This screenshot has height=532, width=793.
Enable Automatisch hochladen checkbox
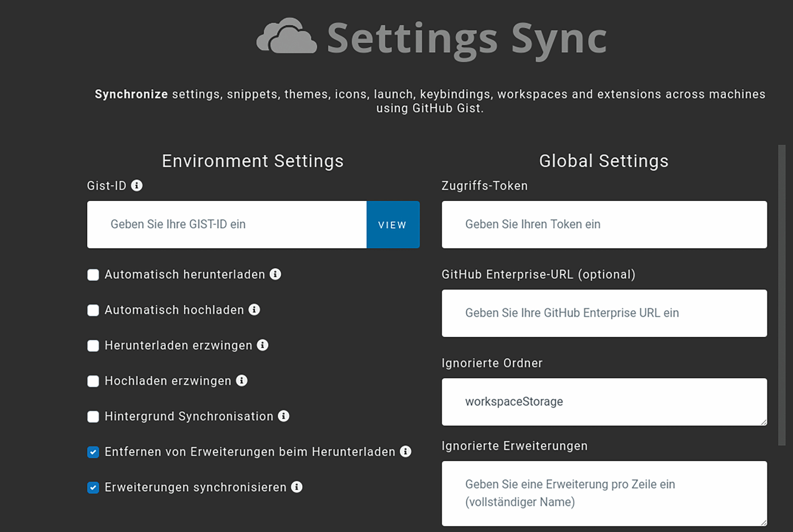(x=93, y=310)
